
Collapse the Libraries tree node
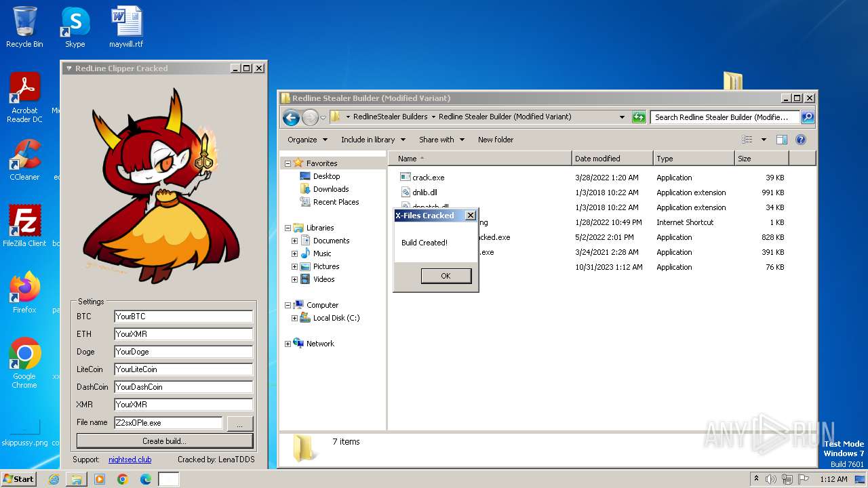(x=288, y=228)
